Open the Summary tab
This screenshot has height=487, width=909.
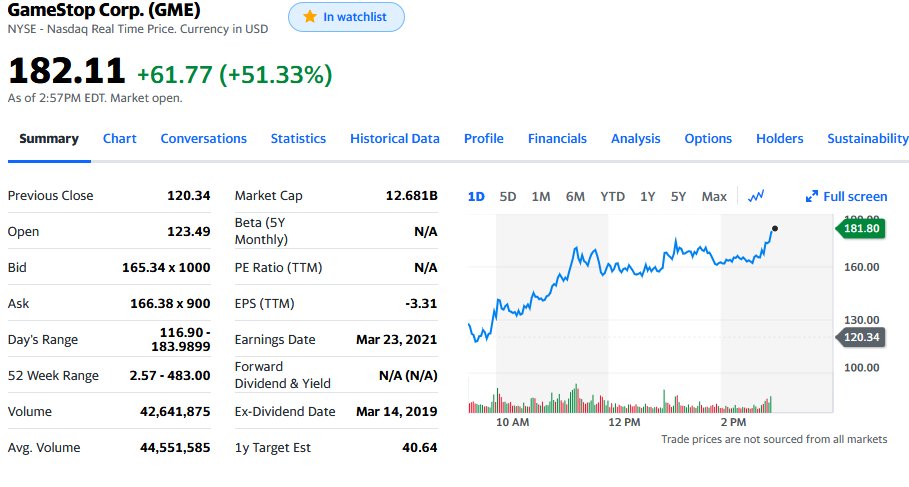click(49, 139)
